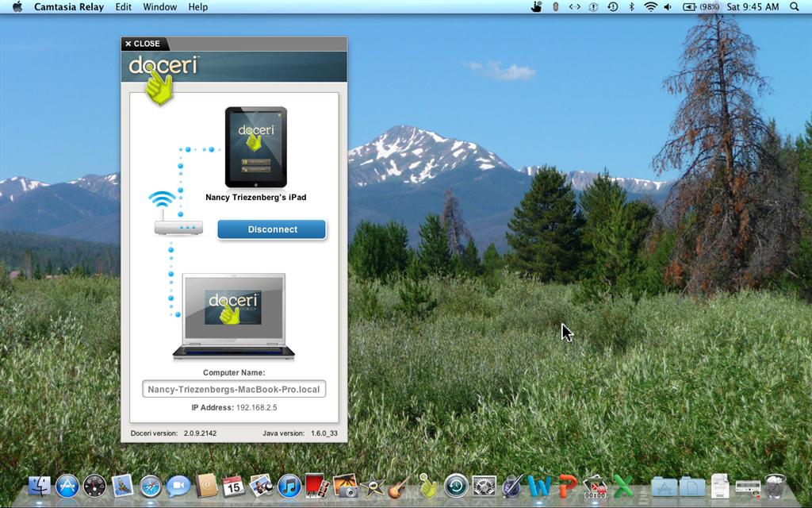Open Photo Booth from the Dock
Screen dimensions: 812x508
pyautogui.click(x=317, y=487)
